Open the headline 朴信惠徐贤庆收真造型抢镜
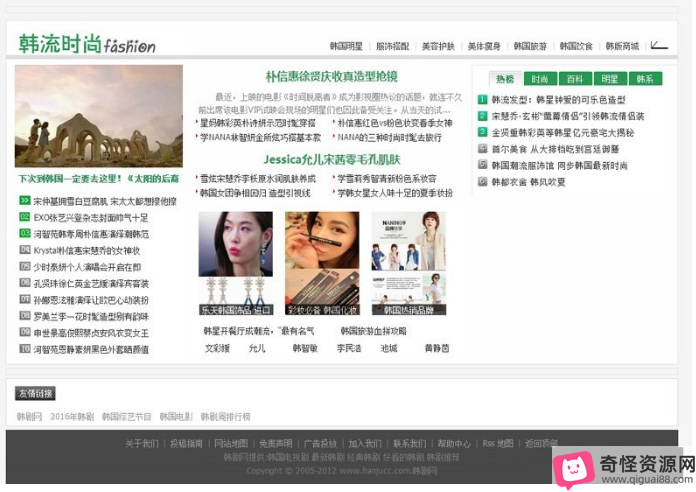Screen dimensions: 696x492 pyautogui.click(x=332, y=76)
